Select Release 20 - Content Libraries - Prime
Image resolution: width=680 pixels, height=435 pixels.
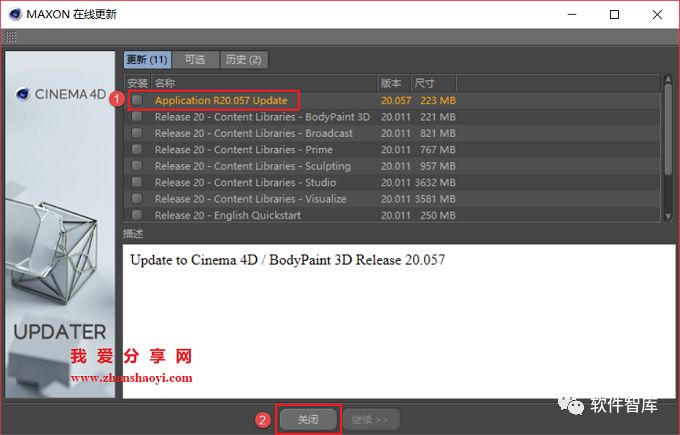tap(244, 150)
